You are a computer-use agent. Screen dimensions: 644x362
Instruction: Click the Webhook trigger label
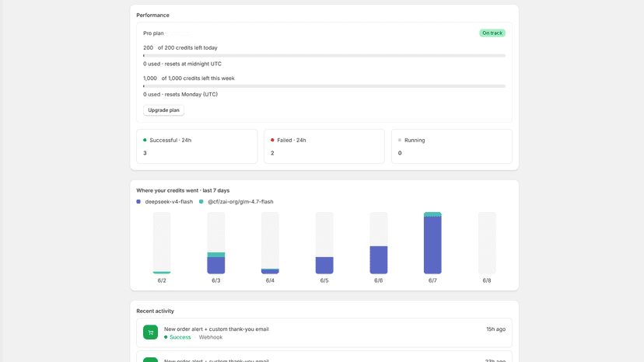(x=211, y=337)
